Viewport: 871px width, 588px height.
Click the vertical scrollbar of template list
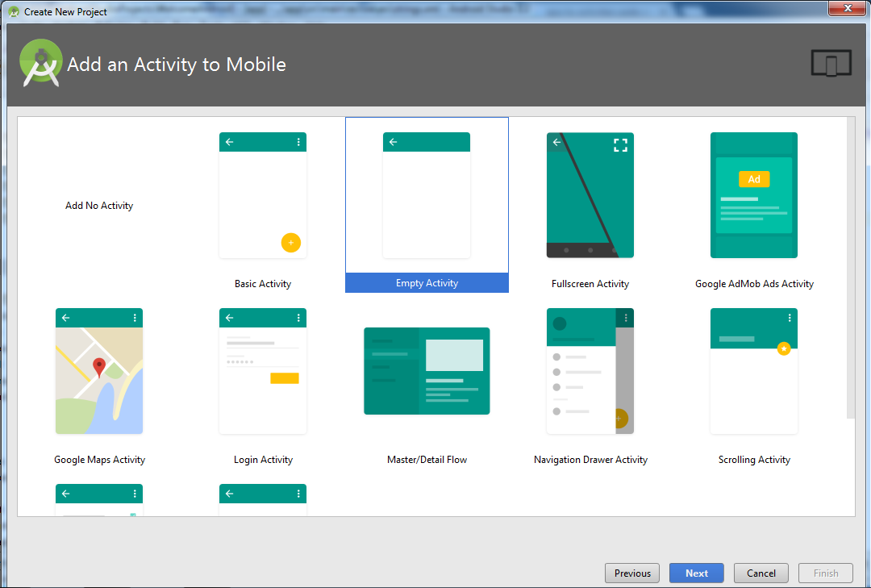pyautogui.click(x=851, y=268)
